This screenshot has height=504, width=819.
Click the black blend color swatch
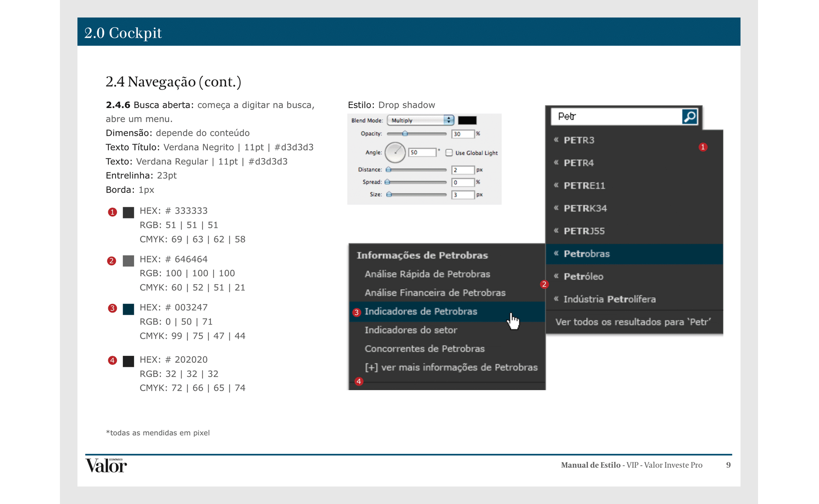tap(467, 120)
